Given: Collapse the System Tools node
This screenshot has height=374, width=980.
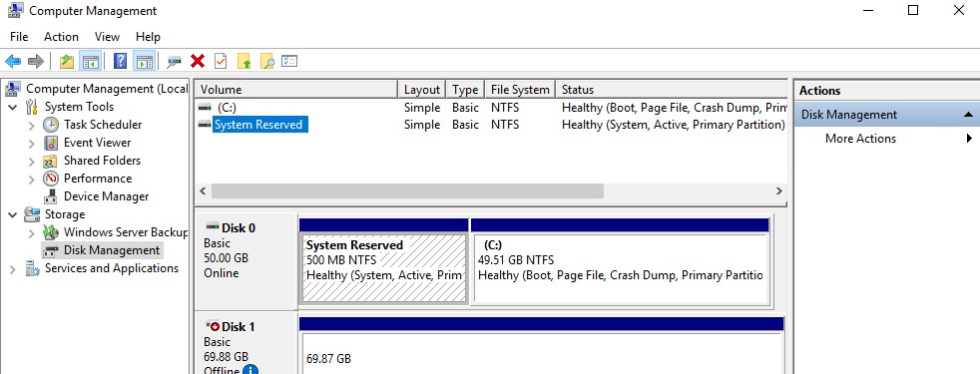Looking at the screenshot, I should click(x=13, y=108).
